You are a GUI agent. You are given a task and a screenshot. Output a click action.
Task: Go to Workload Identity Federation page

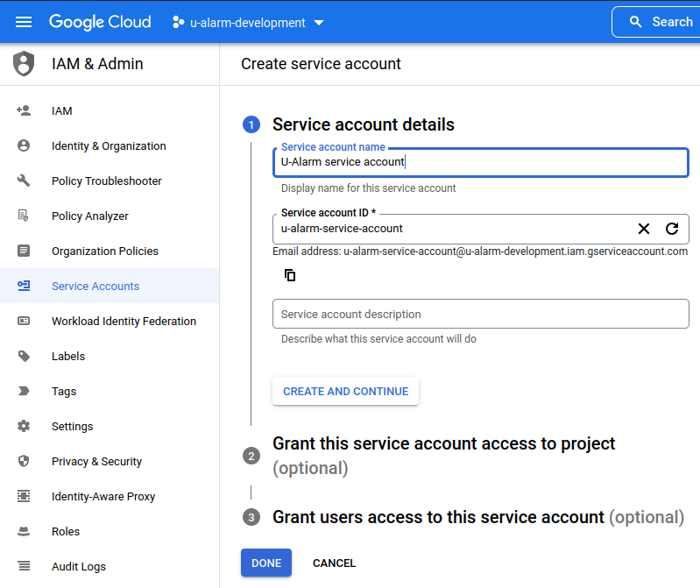(x=124, y=321)
